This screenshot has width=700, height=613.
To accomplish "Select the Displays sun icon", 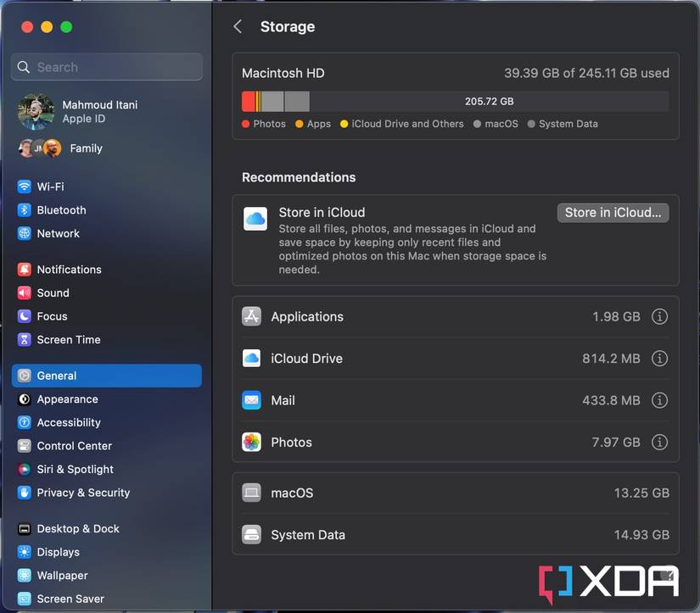I will pos(24,552).
